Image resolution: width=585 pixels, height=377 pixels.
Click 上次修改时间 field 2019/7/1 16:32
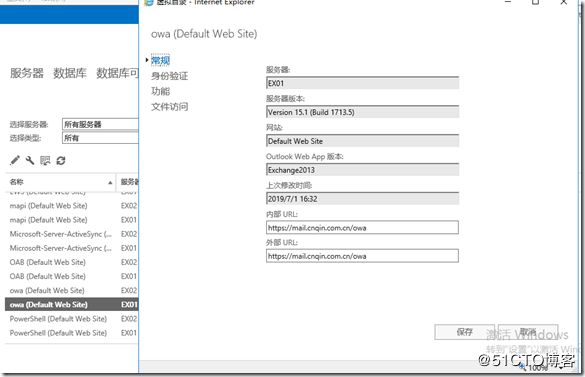pos(362,199)
